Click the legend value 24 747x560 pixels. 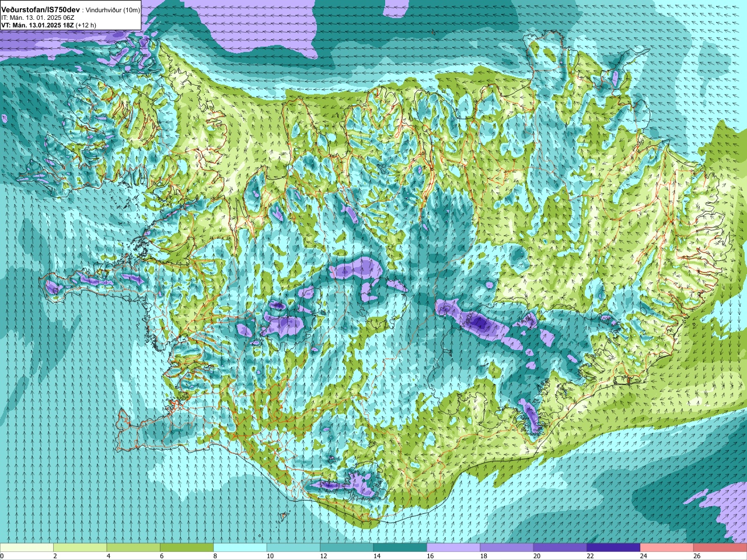644,556
